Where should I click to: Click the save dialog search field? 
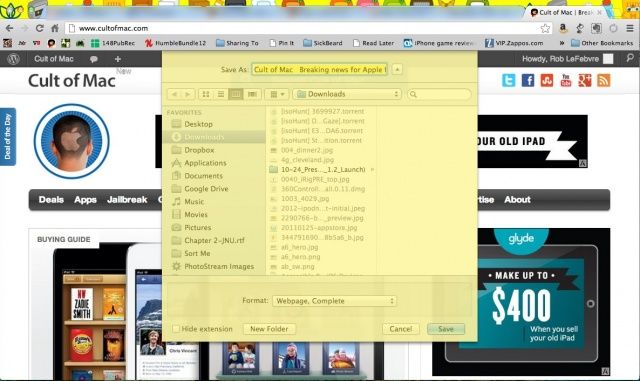tap(439, 94)
